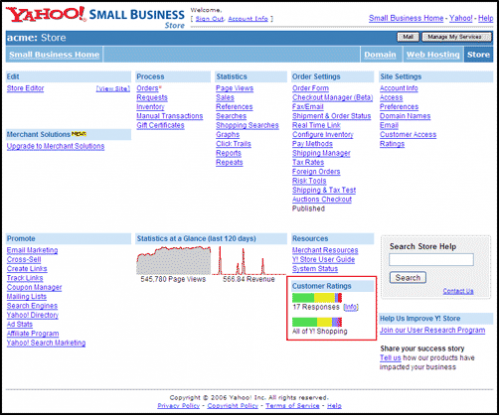500x417 pixels.
Task: Open the Pay Methods link
Action: [312, 144]
